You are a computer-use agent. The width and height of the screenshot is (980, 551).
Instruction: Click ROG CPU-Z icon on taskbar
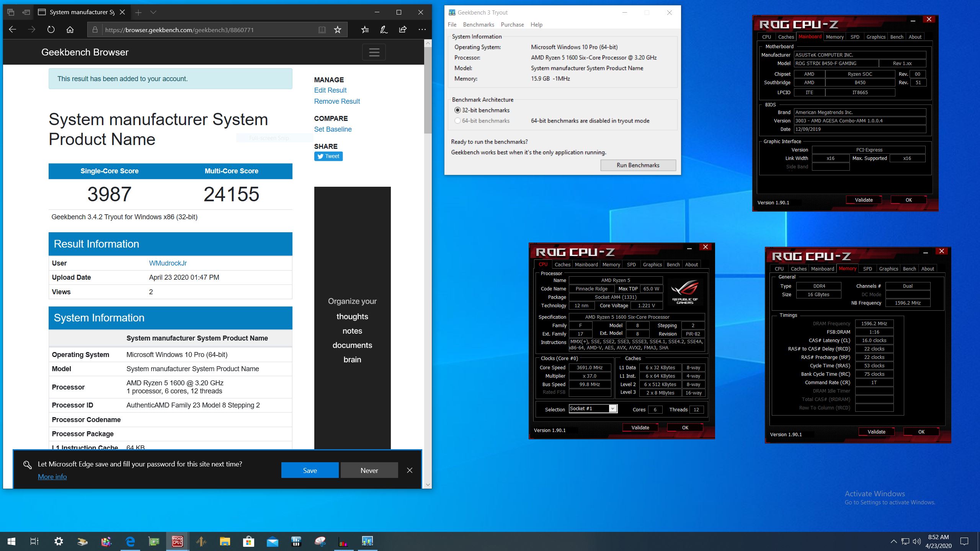coord(177,541)
